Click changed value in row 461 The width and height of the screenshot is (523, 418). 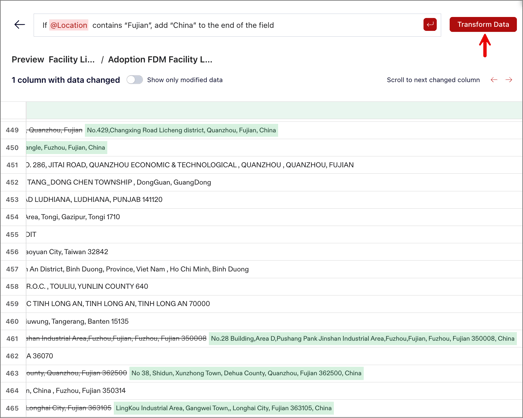pos(363,339)
